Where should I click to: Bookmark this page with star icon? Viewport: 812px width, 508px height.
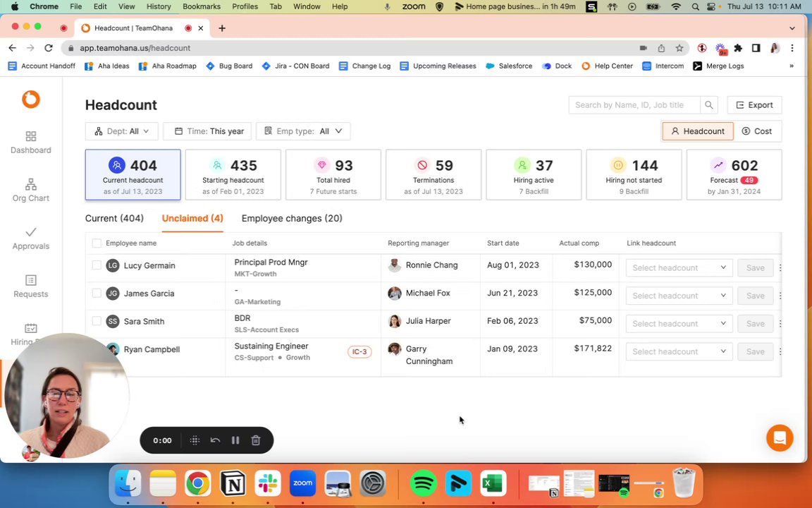tap(679, 48)
